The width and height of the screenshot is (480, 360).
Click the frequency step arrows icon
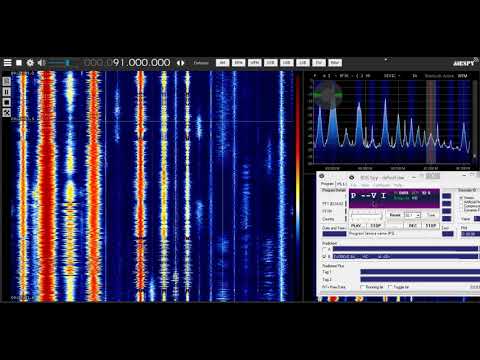180,63
